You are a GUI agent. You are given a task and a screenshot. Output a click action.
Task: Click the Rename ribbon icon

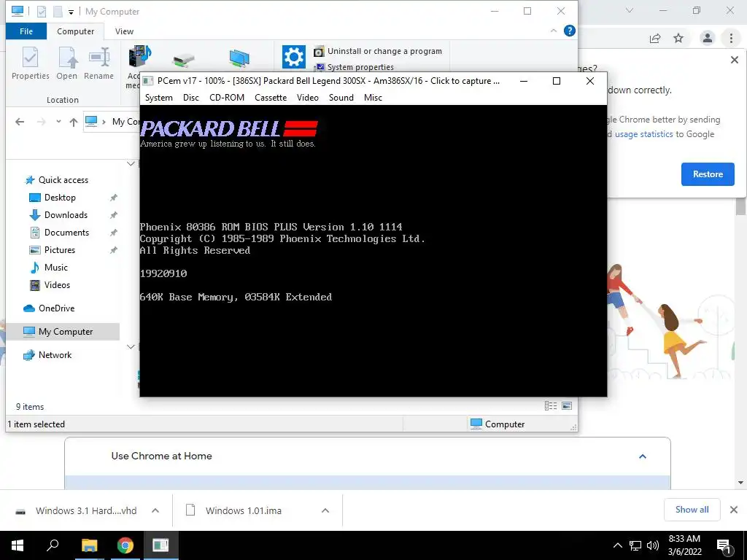coord(98,63)
